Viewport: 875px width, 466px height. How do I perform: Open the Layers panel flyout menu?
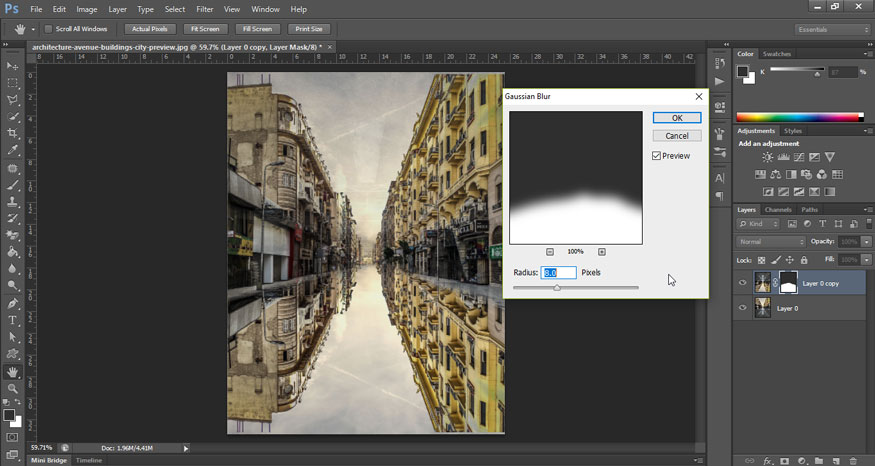tap(867, 210)
